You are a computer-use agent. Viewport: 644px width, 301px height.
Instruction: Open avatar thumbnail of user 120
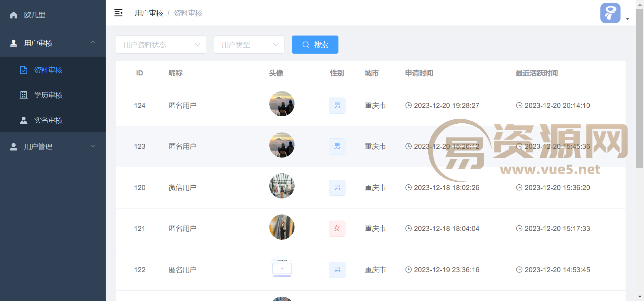tap(282, 186)
